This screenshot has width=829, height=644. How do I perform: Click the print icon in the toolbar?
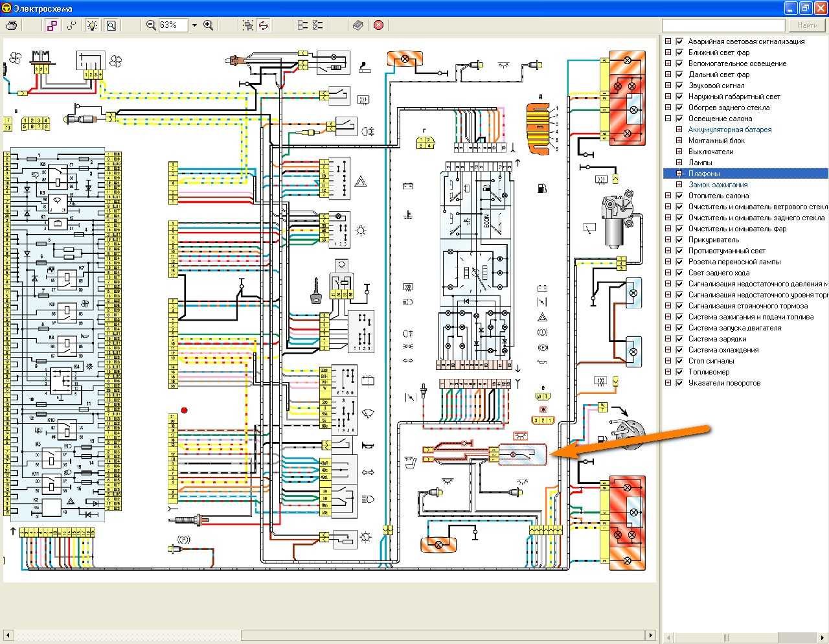pos(12,25)
